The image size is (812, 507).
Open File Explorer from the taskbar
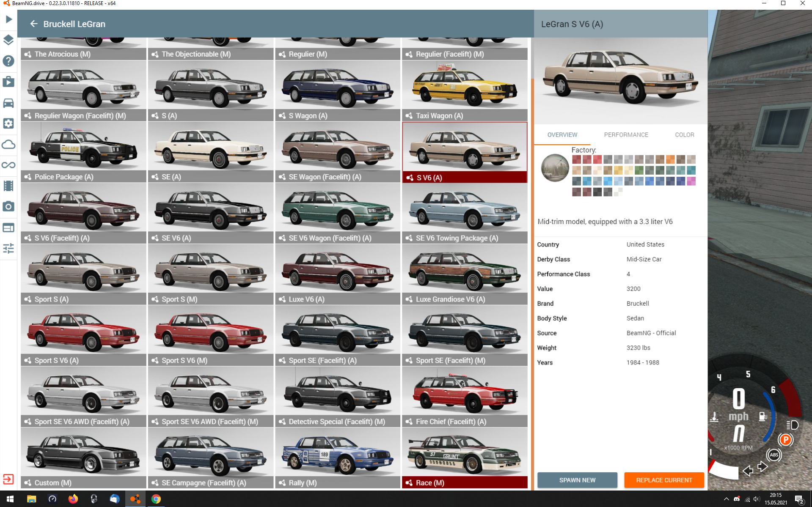click(x=31, y=499)
